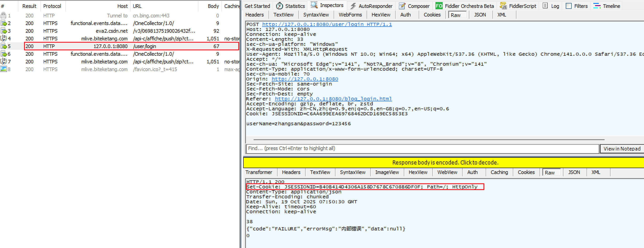644x248 pixels.
Task: Click the FiddlerScript JS icon
Action: coord(503,6)
